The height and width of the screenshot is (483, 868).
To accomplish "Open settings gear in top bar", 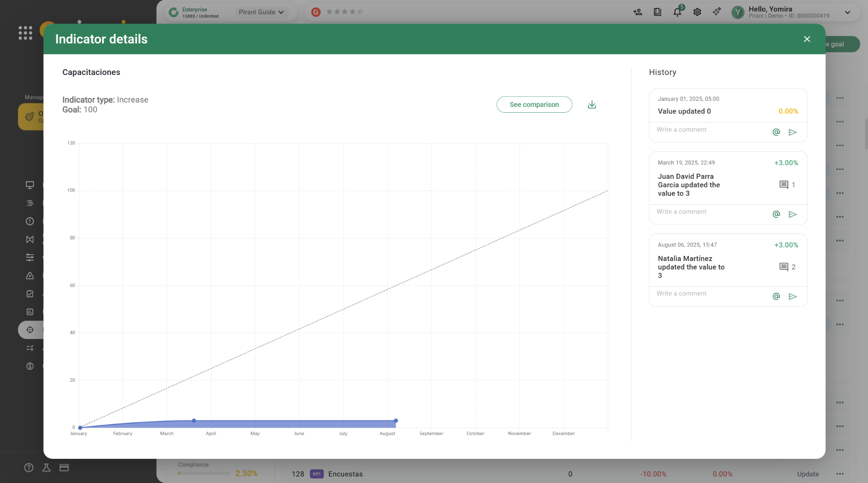I will (697, 12).
